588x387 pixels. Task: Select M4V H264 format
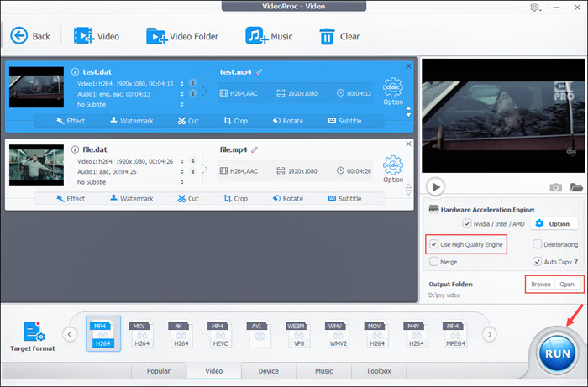point(417,334)
